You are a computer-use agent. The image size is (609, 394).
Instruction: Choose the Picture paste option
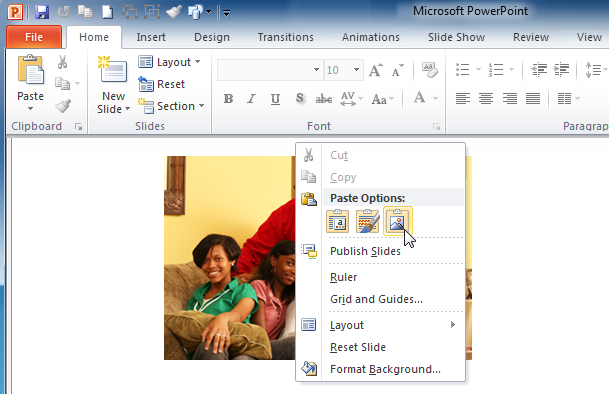(x=398, y=221)
